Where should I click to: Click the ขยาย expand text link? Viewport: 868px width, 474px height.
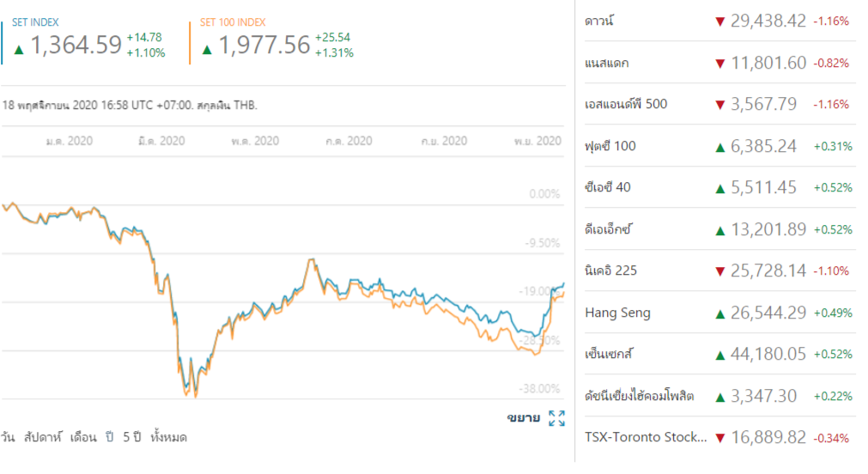(524, 417)
